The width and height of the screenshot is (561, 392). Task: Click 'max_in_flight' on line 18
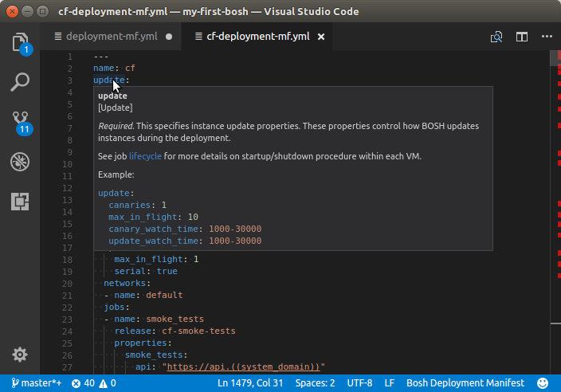point(148,259)
